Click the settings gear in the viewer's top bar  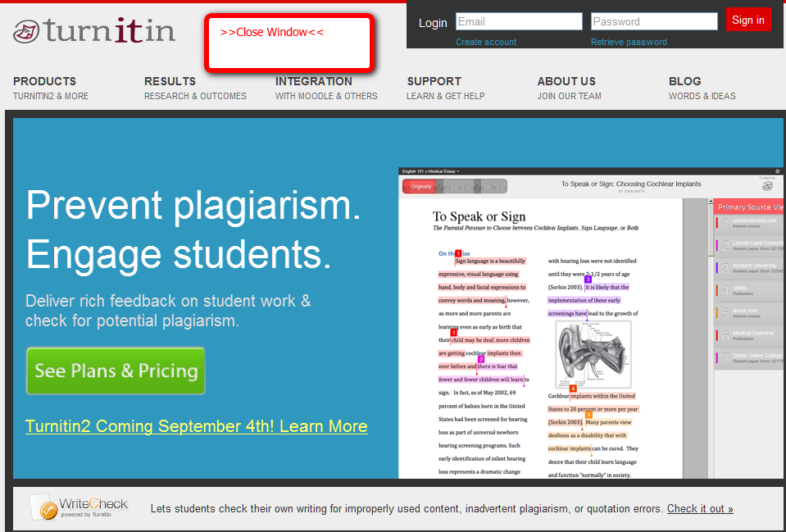(x=778, y=171)
